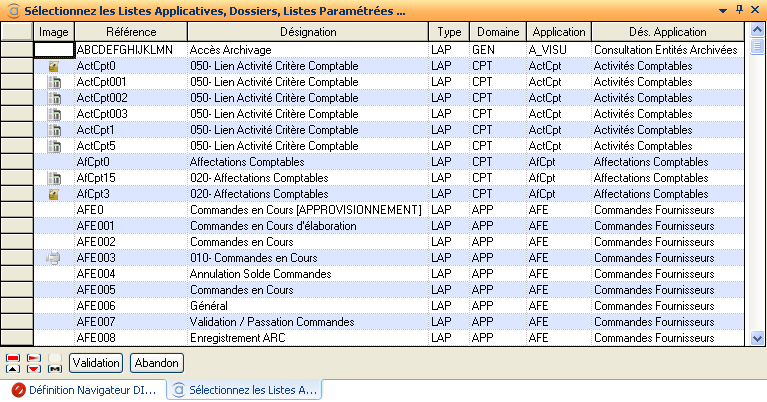Screen dimensions: 767x402
Task: Click the icon in the ActCpt0 row
Action: tap(54, 66)
